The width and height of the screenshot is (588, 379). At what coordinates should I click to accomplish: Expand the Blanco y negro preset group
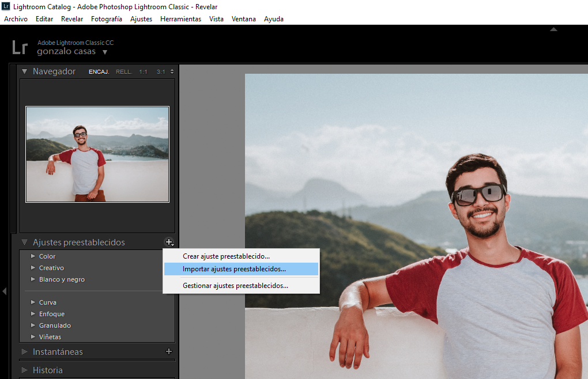pos(33,279)
